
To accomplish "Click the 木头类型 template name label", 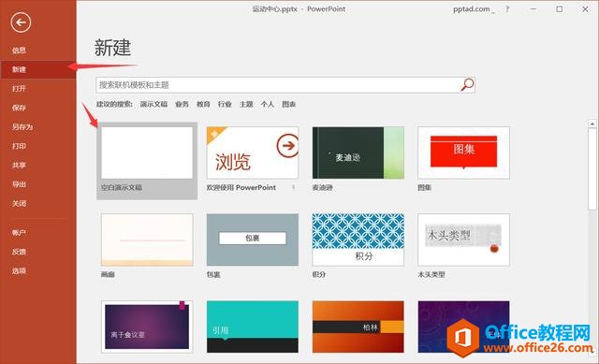I will pos(431,274).
